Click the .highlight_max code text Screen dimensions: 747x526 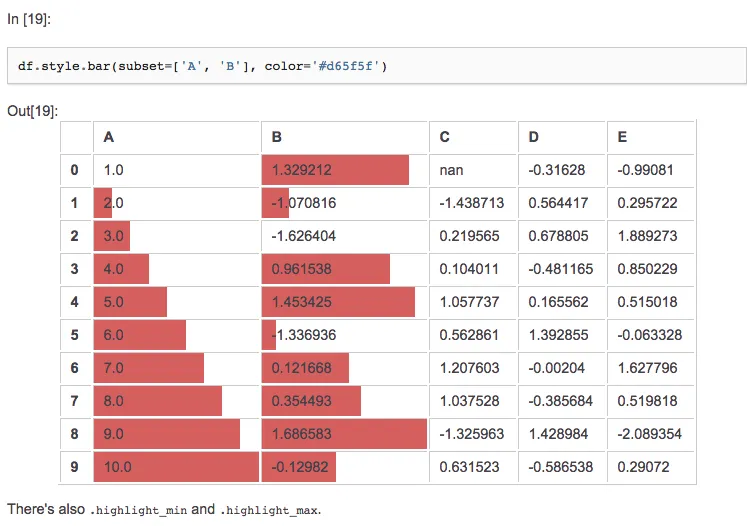pos(268,510)
